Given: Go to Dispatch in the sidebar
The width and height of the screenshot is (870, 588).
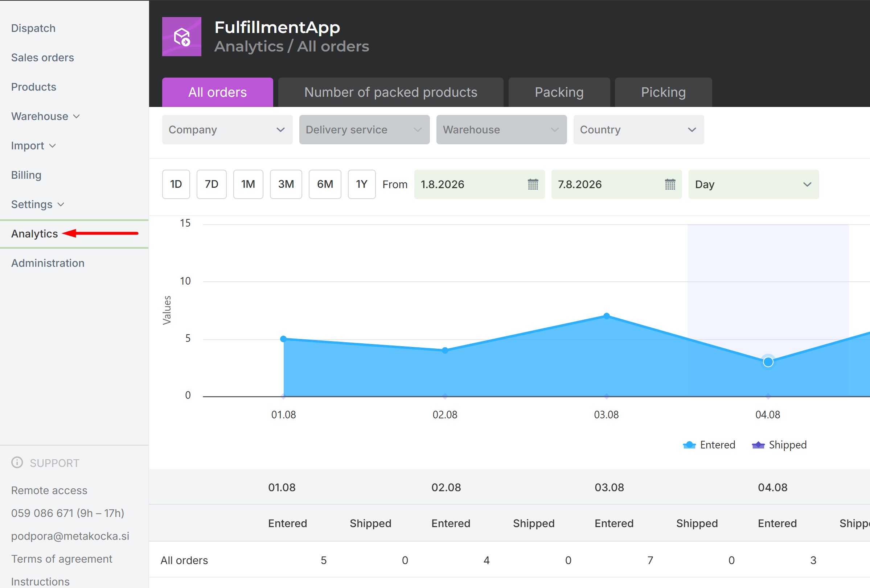Looking at the screenshot, I should point(33,28).
